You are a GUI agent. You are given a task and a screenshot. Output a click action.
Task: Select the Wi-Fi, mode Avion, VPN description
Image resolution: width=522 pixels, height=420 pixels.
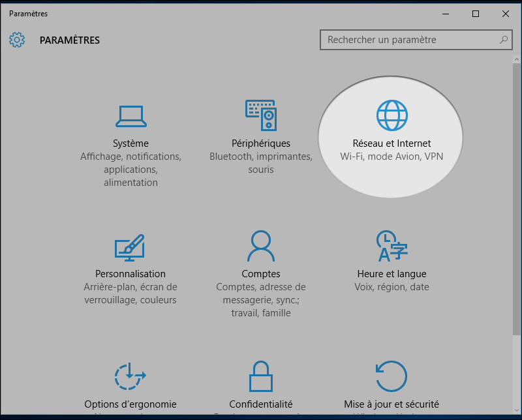(x=391, y=156)
